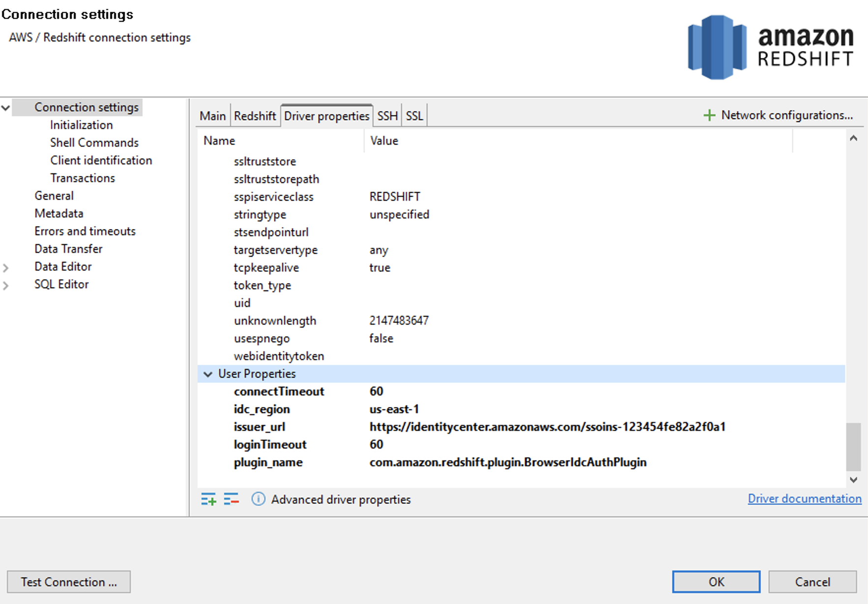Viewport: 868px width, 604px height.
Task: Select the sspiserviceclass property name
Action: point(274,197)
